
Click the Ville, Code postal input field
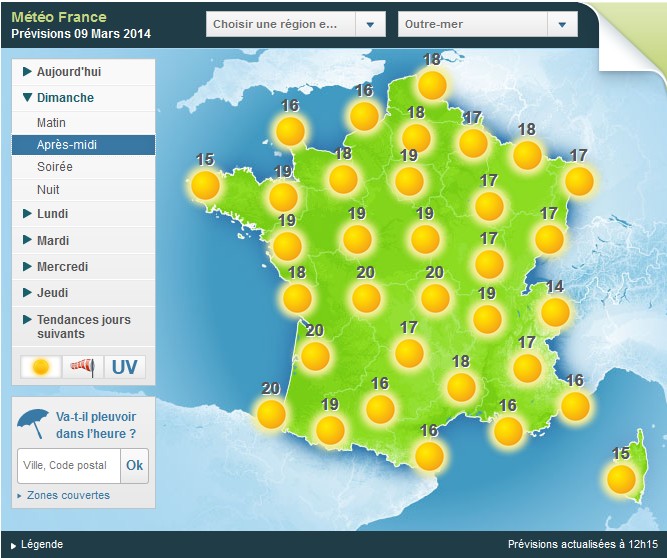(68, 465)
